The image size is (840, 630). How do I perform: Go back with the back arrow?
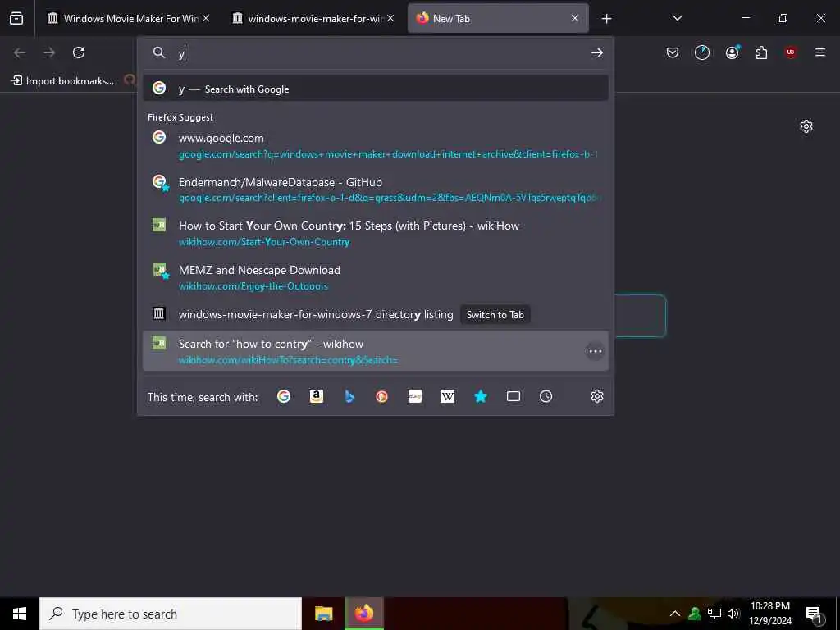click(20, 52)
